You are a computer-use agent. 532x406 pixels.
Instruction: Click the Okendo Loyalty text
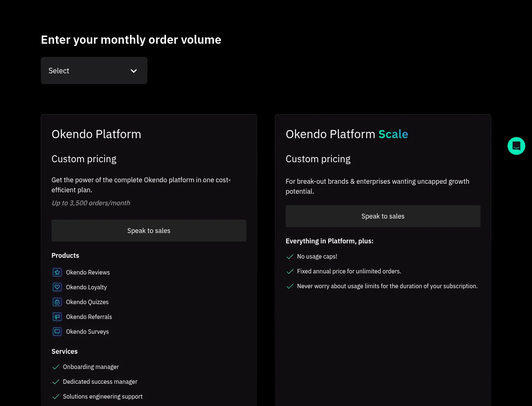click(x=86, y=287)
